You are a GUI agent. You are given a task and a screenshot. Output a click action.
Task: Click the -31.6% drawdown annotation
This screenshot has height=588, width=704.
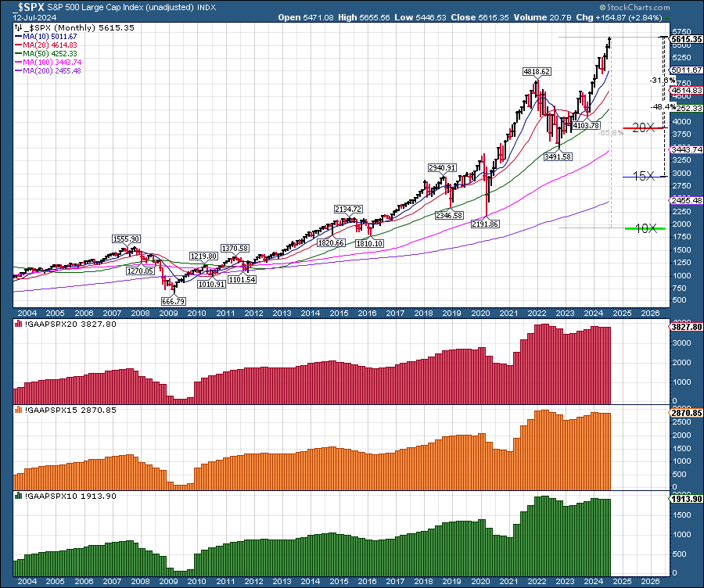pyautogui.click(x=663, y=81)
